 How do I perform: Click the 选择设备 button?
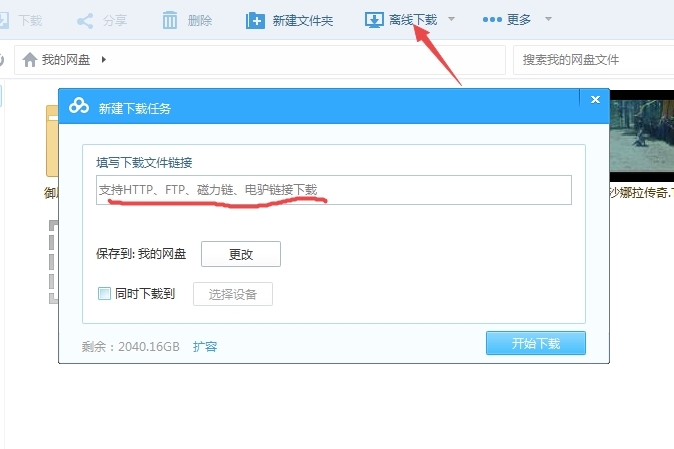pos(233,294)
